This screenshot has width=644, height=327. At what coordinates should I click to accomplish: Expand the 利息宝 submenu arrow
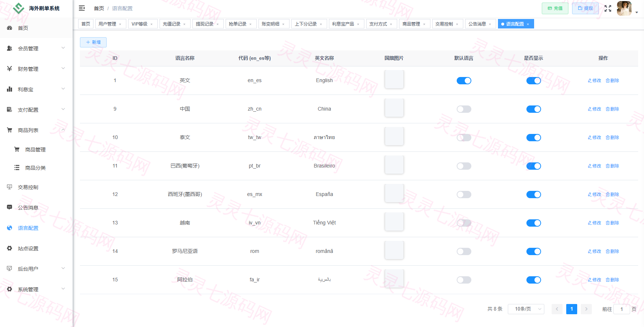[x=63, y=89]
